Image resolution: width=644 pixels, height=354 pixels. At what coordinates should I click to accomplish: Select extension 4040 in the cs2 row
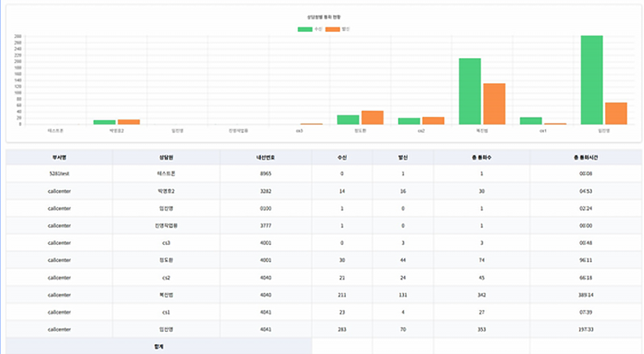tap(265, 278)
